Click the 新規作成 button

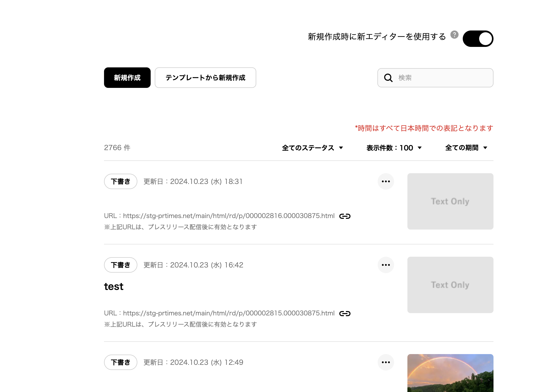point(127,78)
